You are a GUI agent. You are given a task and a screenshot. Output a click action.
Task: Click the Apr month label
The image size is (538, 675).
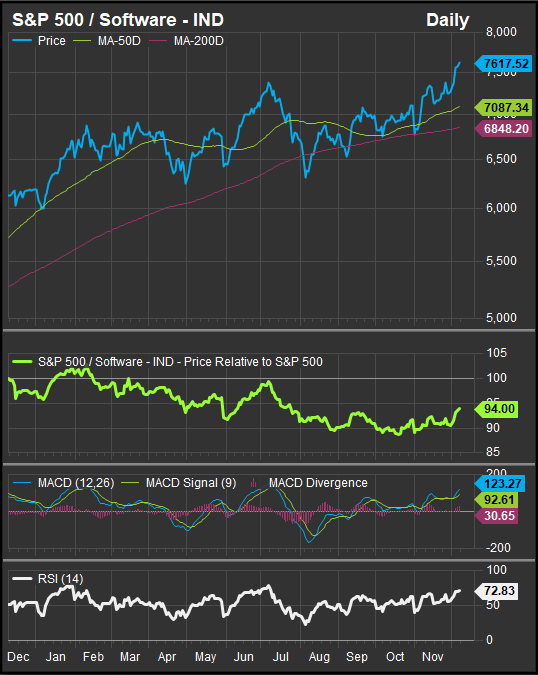point(167,657)
